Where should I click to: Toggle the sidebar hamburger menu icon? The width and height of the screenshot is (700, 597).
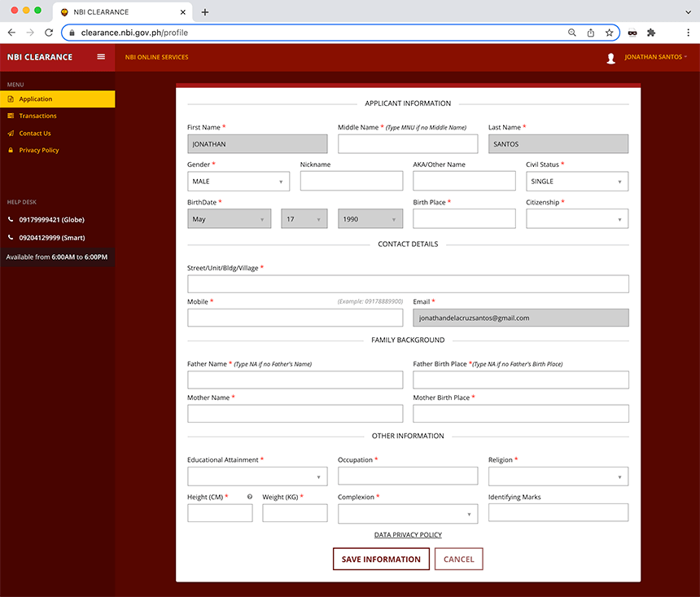[x=101, y=57]
